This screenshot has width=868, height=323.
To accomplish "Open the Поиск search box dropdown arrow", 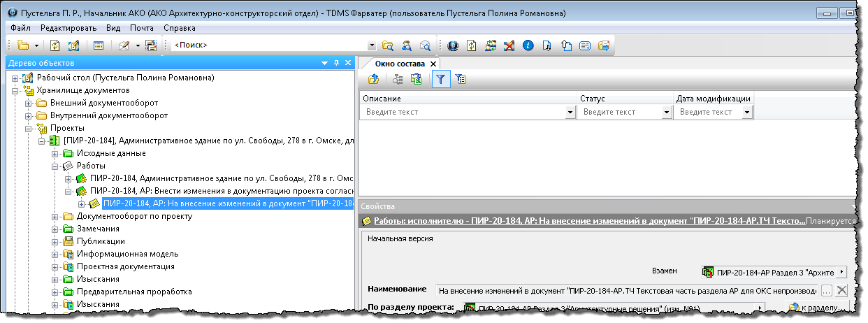I will click(x=372, y=45).
